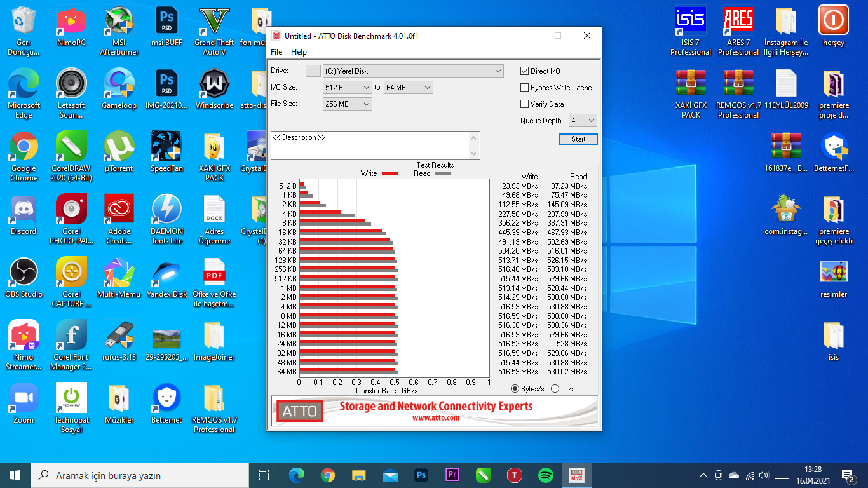Open the Yandex.Disk desktop shortcut

[x=166, y=278]
